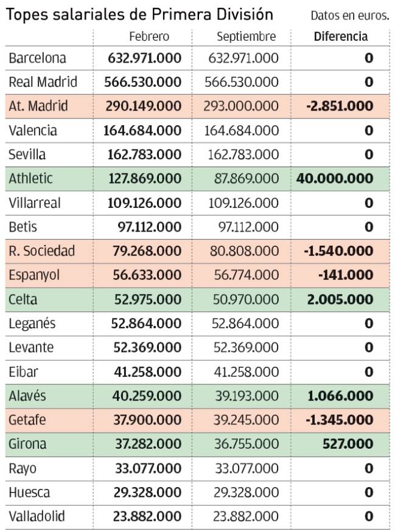Image resolution: width=395 pixels, height=532 pixels.
Task: Click the Real Madrid row label
Action: click(x=43, y=82)
